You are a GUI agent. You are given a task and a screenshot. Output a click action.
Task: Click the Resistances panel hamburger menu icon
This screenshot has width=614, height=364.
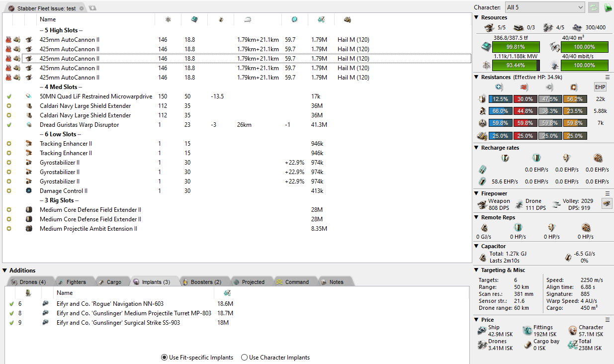point(607,77)
